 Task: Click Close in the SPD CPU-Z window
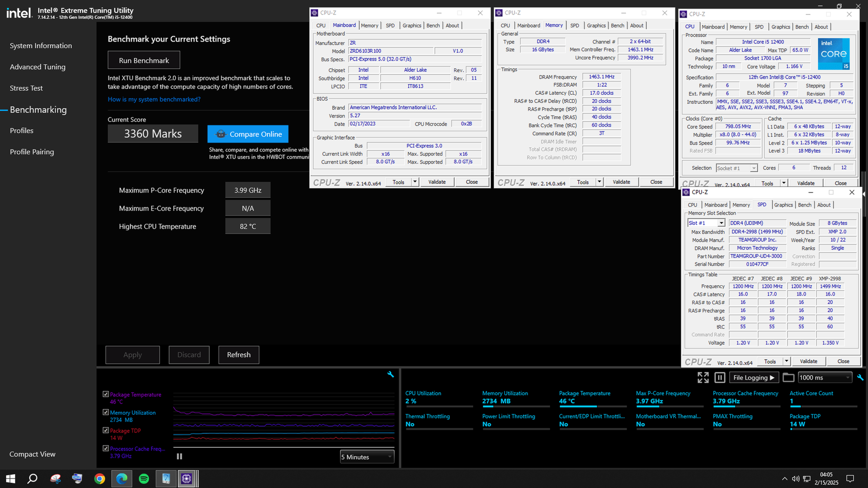click(x=843, y=361)
